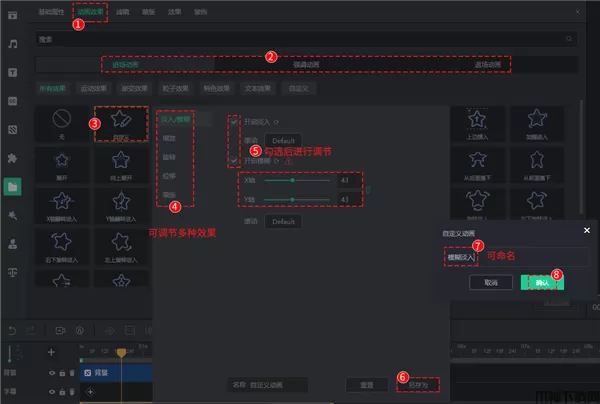Select 淡入/模糊 in the custom effect list
Image resolution: width=600 pixels, height=404 pixels.
[x=175, y=119]
